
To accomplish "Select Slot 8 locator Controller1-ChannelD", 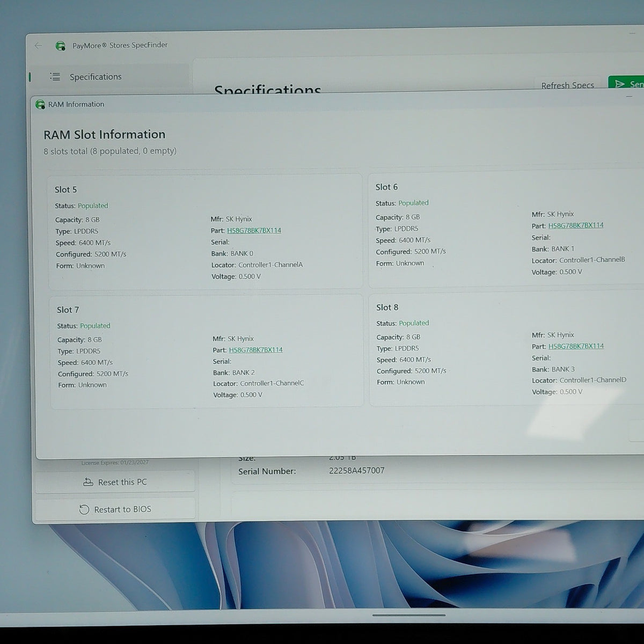I will (x=592, y=380).
